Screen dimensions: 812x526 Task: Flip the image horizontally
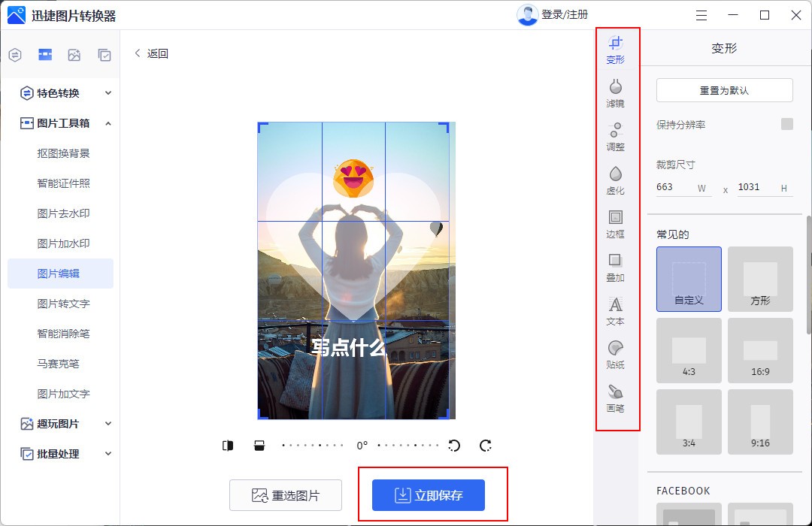click(x=227, y=445)
